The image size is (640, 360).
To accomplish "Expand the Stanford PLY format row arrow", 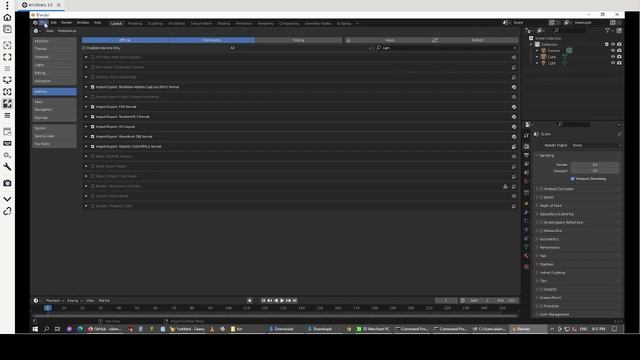I will tap(86, 117).
